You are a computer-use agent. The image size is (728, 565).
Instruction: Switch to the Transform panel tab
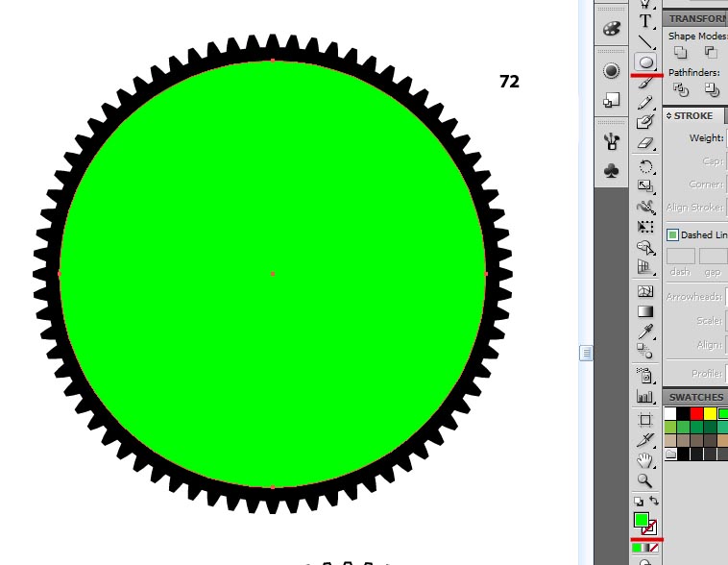(698, 18)
